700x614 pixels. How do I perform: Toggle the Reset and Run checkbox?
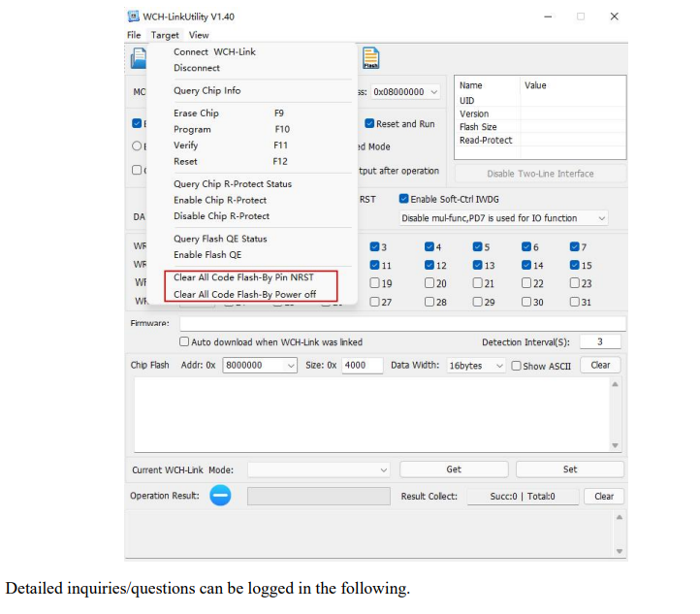point(369,124)
